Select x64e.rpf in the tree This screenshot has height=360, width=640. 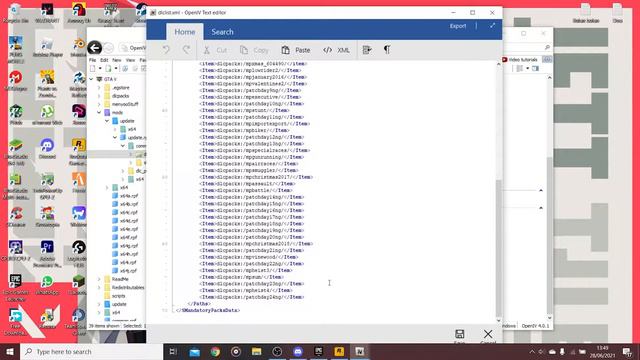click(x=129, y=229)
